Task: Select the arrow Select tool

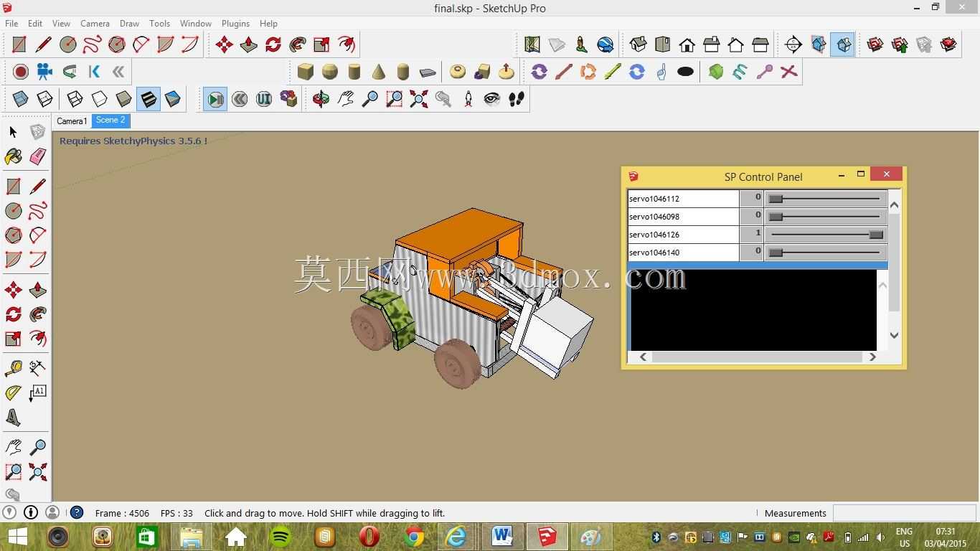Action: [13, 132]
